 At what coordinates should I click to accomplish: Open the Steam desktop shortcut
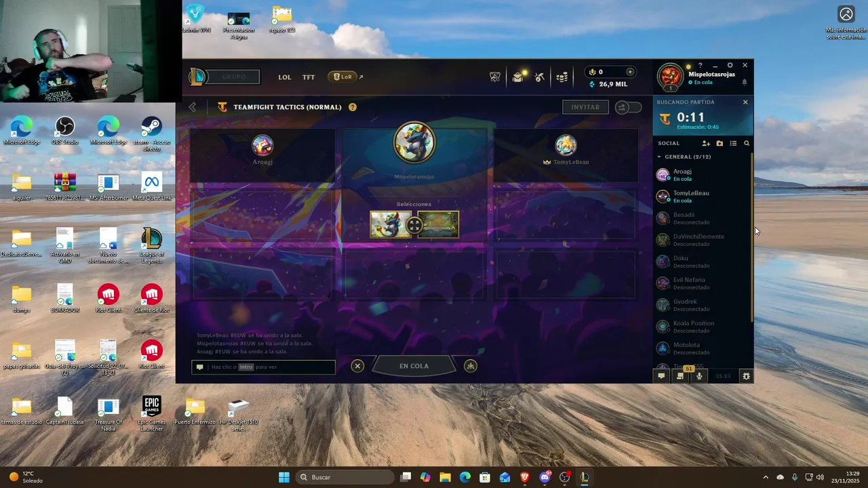(151, 134)
